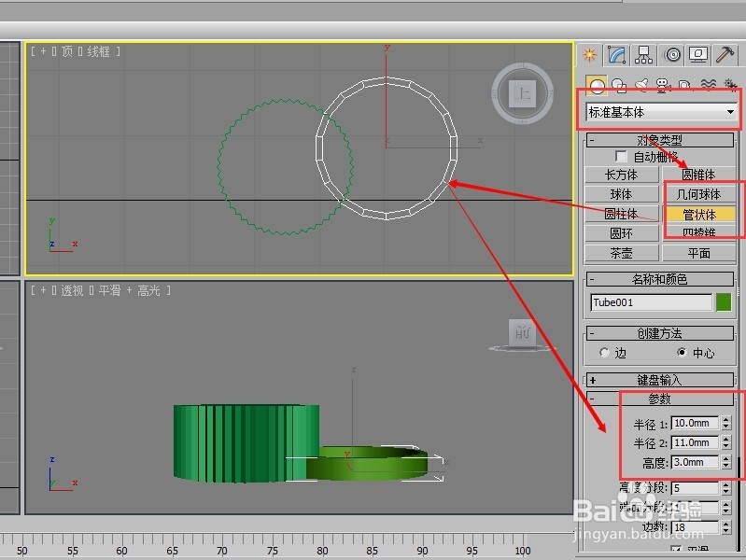Screen dimensions: 746x560
Task: Open the Create command panel tab
Action: 589,55
